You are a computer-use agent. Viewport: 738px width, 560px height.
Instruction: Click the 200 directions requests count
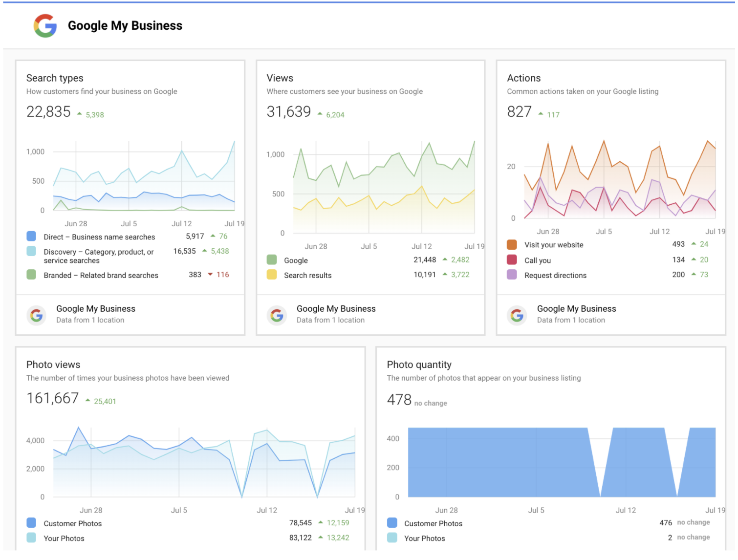[x=678, y=275]
